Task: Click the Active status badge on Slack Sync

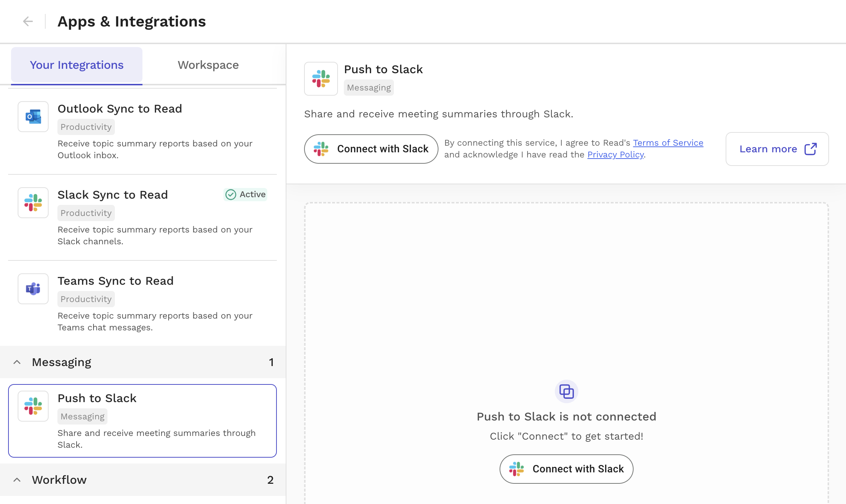Action: tap(245, 194)
